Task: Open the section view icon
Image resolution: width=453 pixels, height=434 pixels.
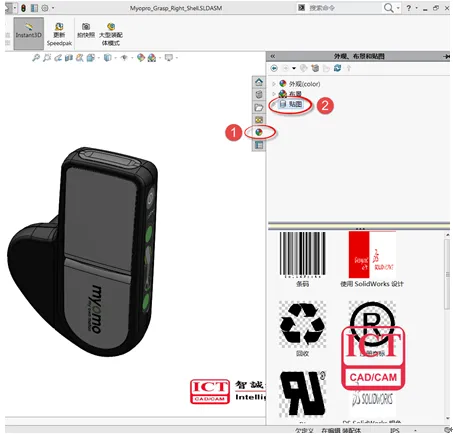Action: coord(69,58)
